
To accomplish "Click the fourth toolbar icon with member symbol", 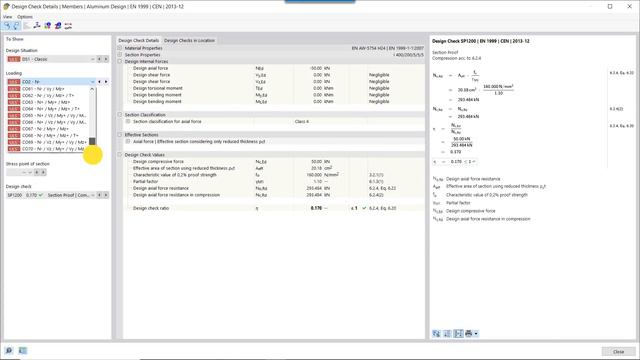I will point(37,26).
